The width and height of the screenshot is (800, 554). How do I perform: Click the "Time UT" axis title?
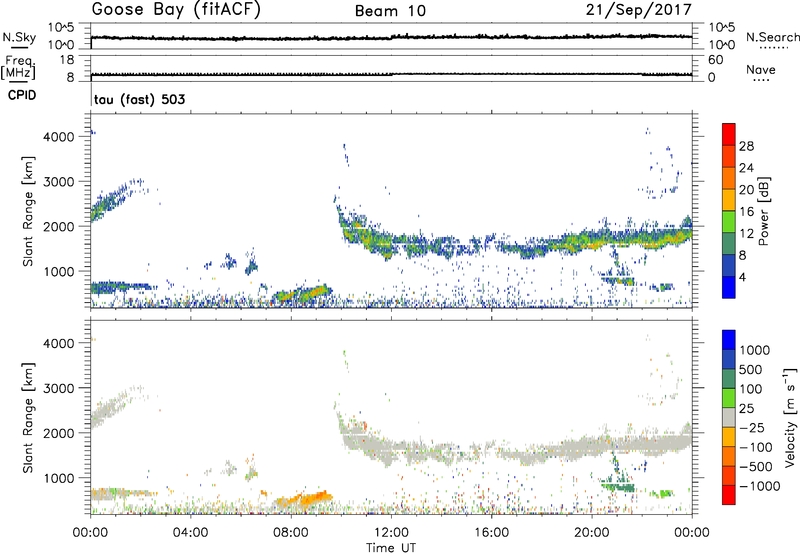[391, 548]
